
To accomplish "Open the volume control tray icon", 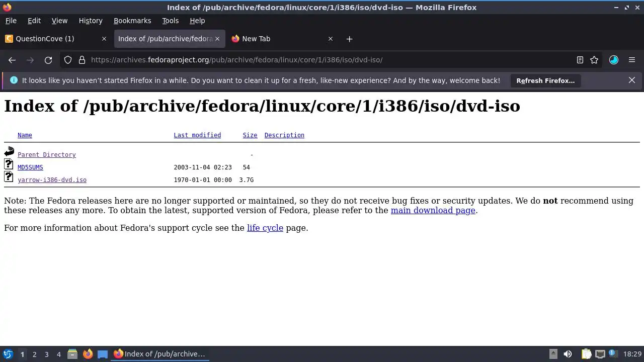I will pyautogui.click(x=568, y=354).
